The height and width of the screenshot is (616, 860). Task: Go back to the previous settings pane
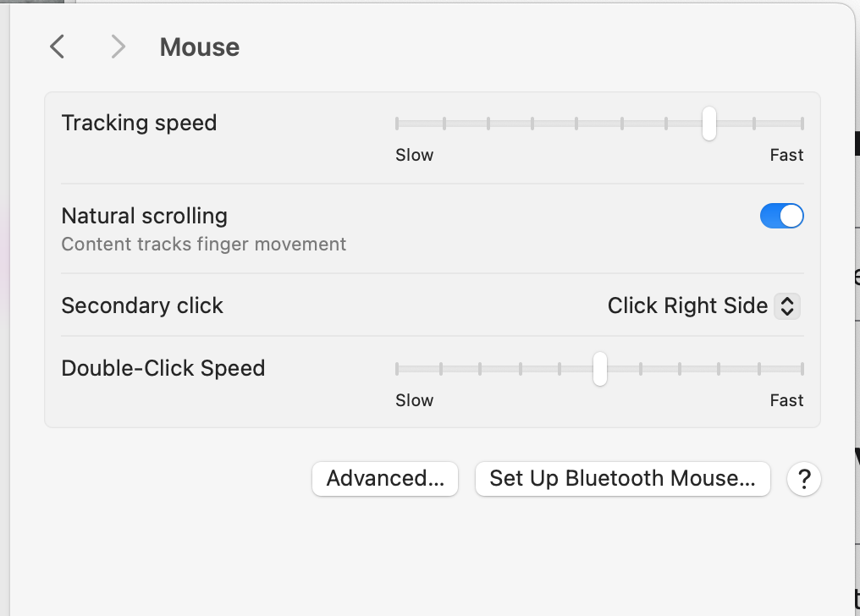pos(57,47)
